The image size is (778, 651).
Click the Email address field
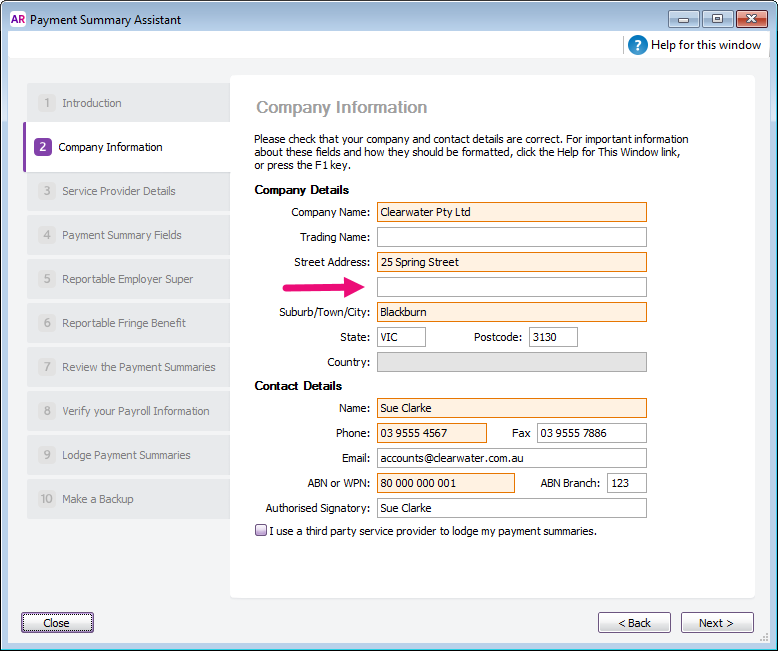(511, 458)
